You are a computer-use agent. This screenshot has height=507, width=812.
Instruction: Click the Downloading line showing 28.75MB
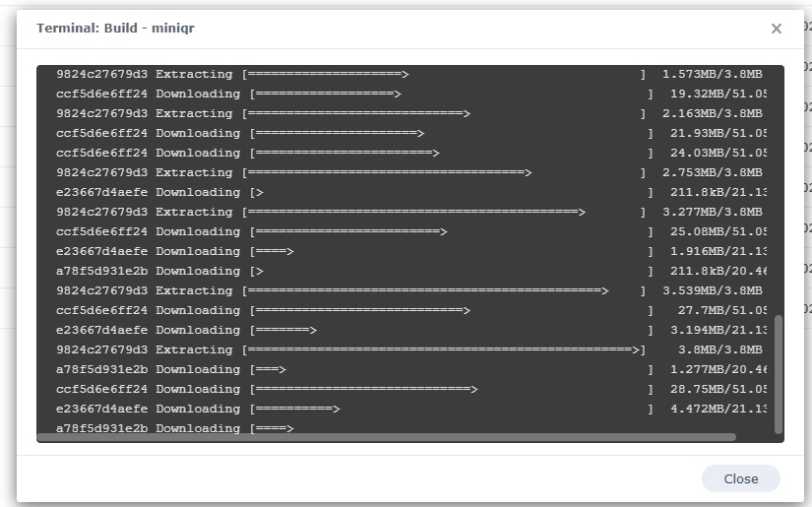tap(411, 389)
